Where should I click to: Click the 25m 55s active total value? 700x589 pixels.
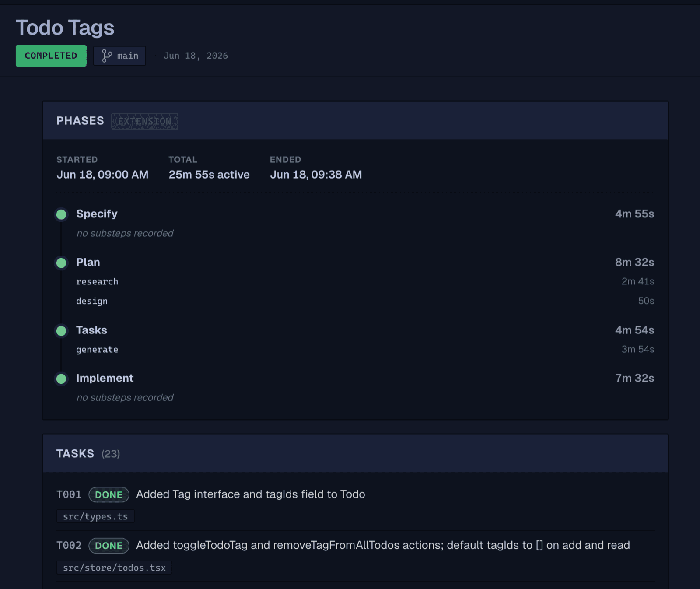pyautogui.click(x=209, y=175)
